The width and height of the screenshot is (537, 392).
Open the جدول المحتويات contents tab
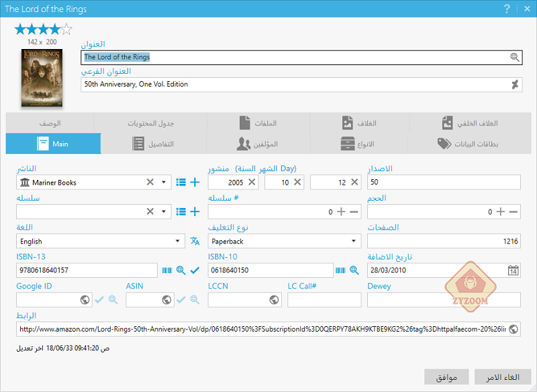click(x=150, y=123)
